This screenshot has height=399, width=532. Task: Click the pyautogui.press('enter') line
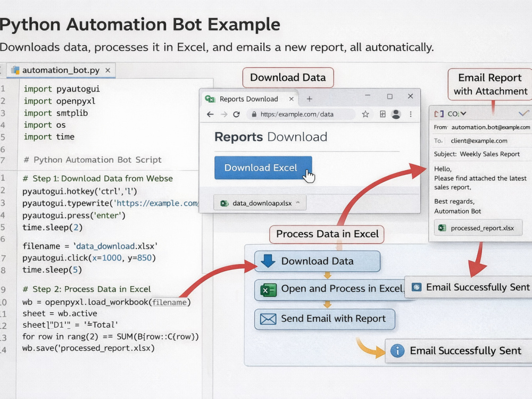tap(74, 215)
